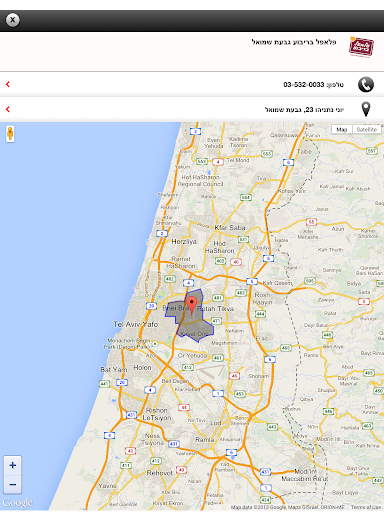The height and width of the screenshot is (512, 384).
Task: Click the Kfar Saba city label
Action: [x=230, y=228]
